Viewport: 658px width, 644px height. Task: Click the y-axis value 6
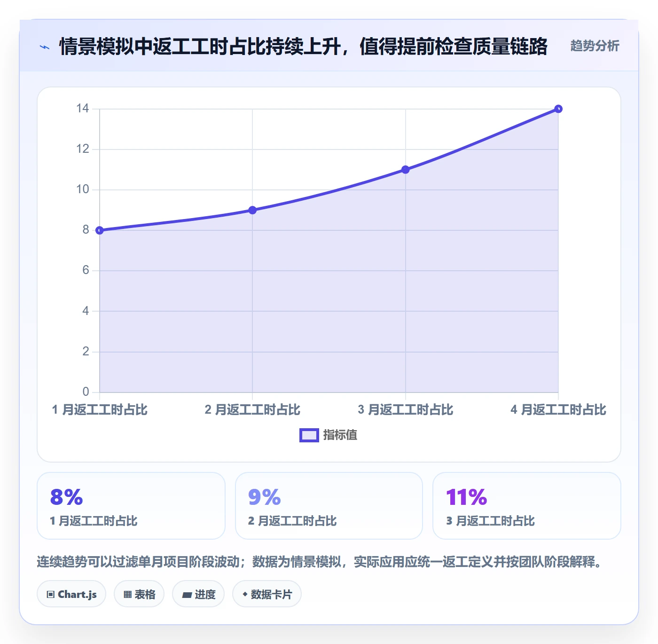point(86,270)
